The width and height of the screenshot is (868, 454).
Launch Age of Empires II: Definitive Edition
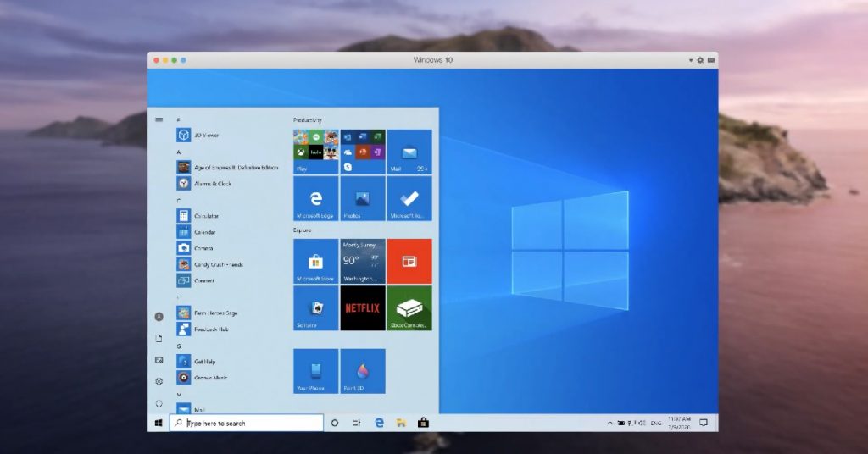click(227, 167)
